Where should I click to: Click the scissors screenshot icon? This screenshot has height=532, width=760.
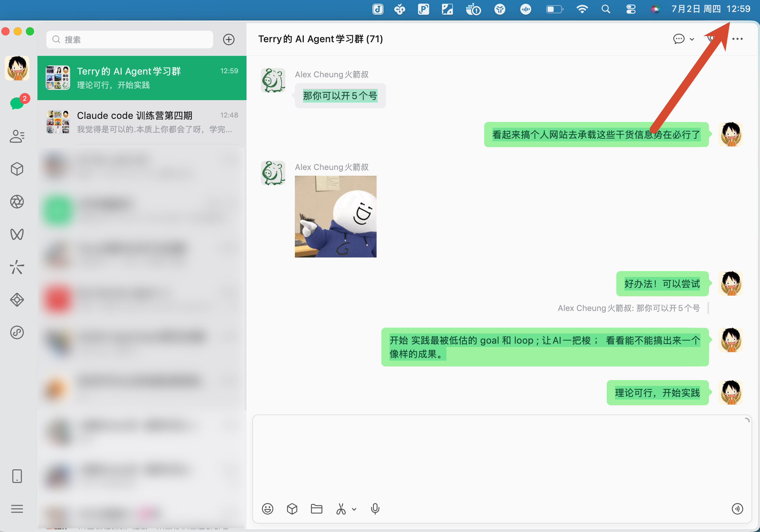[341, 509]
